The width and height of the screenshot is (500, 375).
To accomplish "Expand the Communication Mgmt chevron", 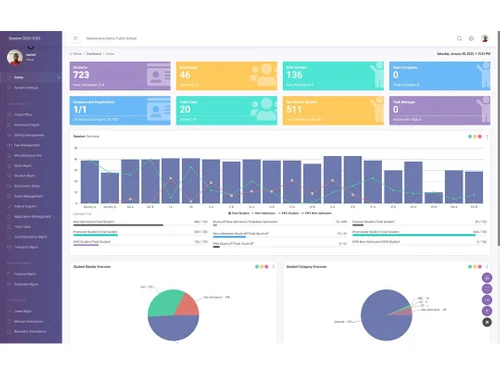I will 54,237.
